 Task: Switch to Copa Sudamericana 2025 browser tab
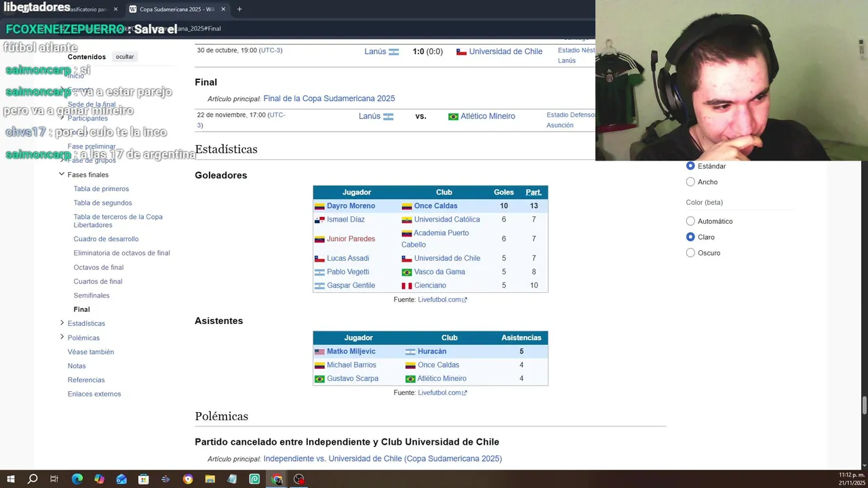[176, 9]
